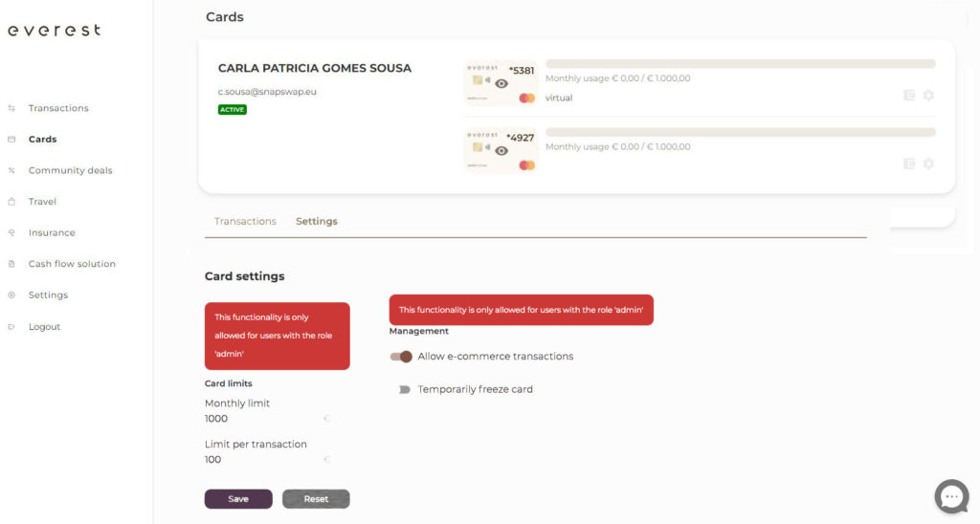Click the Monthly limit input field
980x524 pixels.
[263, 419]
